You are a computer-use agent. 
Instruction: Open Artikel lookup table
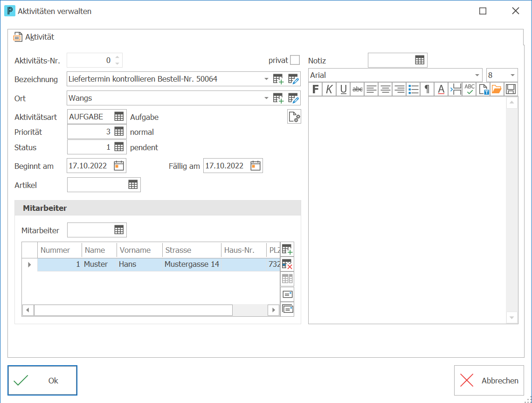[133, 185]
